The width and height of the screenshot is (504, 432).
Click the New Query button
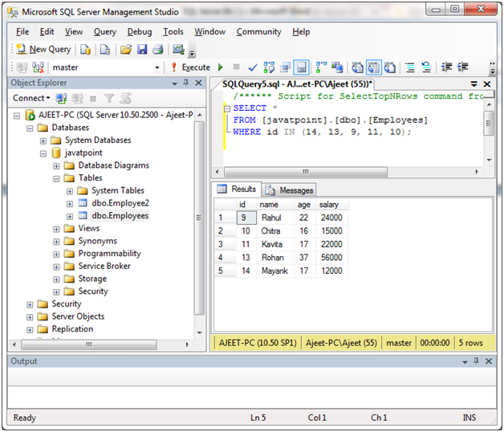(43, 49)
